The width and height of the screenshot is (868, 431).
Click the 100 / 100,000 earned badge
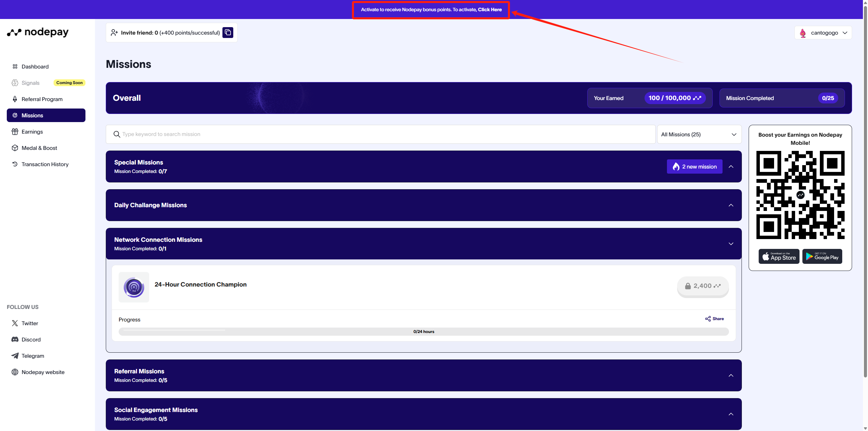tap(675, 98)
